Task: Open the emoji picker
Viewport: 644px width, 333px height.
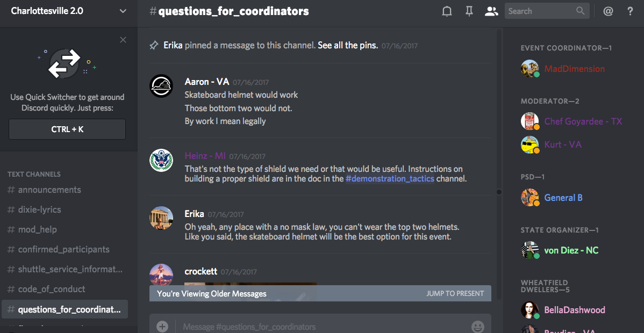Action: (x=477, y=326)
